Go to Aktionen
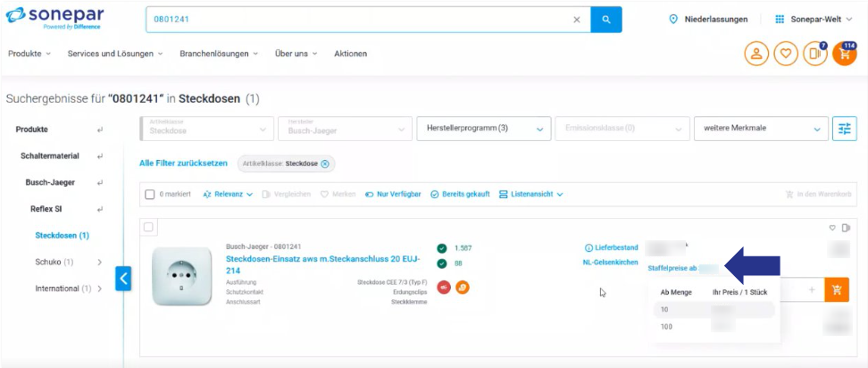 point(350,54)
